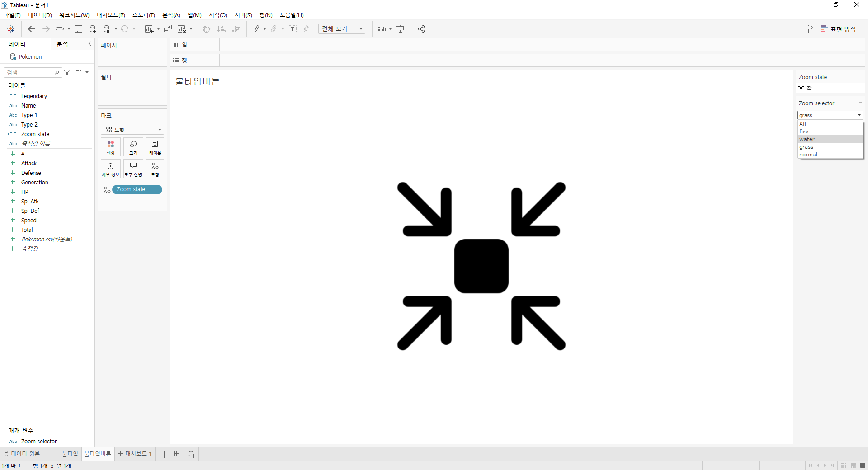Toggle the fix axes pin icon
Viewport: 868px width, 470px height.
click(306, 29)
